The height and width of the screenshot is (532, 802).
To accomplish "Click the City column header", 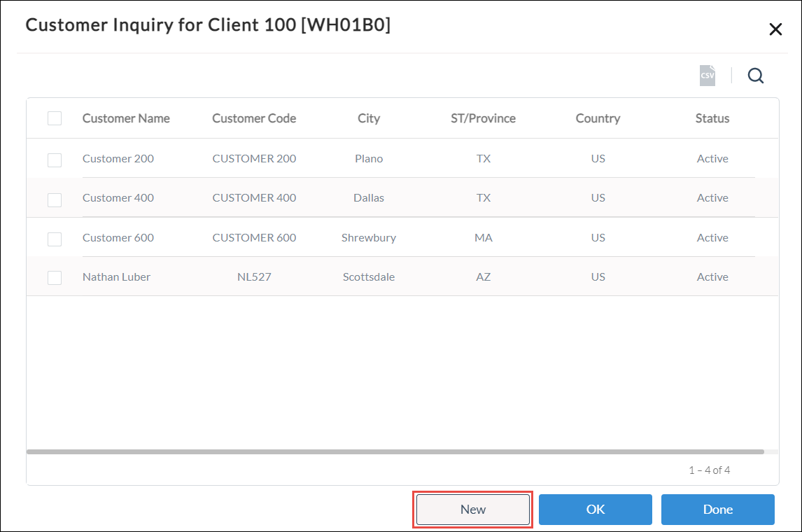I will [x=369, y=118].
